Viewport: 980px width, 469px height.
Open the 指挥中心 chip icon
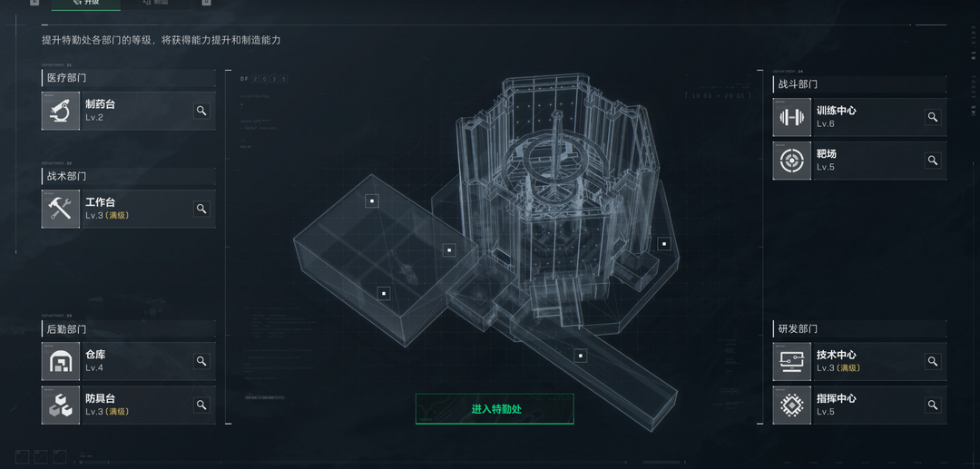[792, 405]
